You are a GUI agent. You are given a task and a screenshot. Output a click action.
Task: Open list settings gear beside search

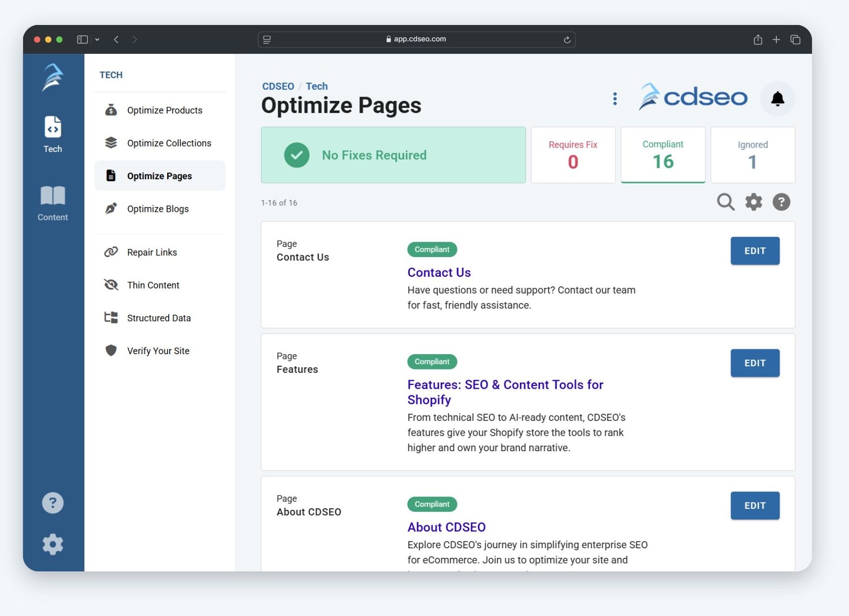[753, 202]
